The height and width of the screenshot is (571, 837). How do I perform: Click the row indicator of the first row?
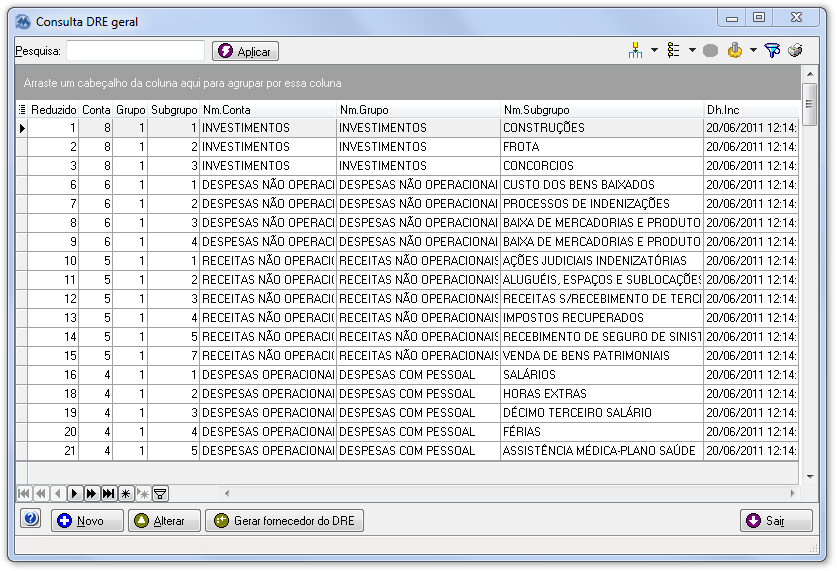(22, 128)
